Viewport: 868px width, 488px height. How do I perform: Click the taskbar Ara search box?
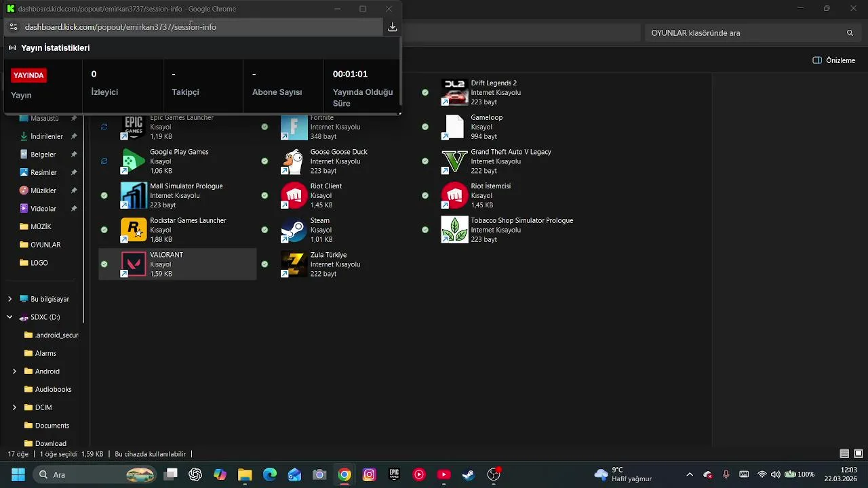tap(94, 474)
